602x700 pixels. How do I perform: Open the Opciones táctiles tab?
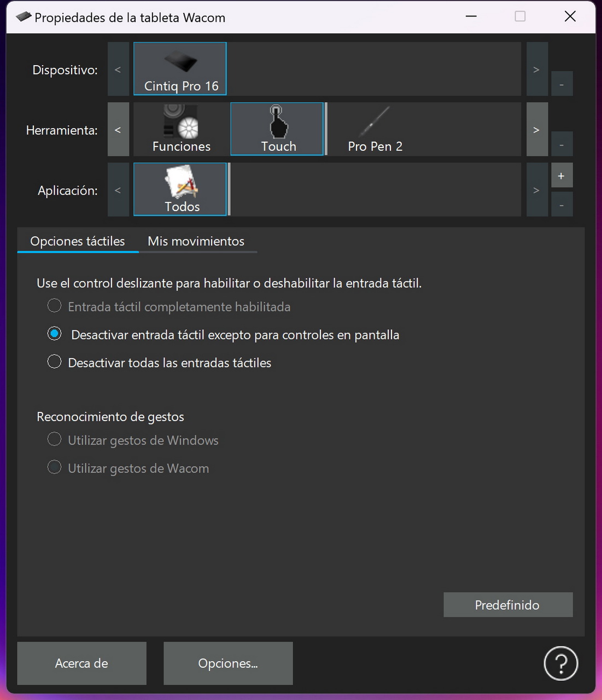tap(78, 241)
